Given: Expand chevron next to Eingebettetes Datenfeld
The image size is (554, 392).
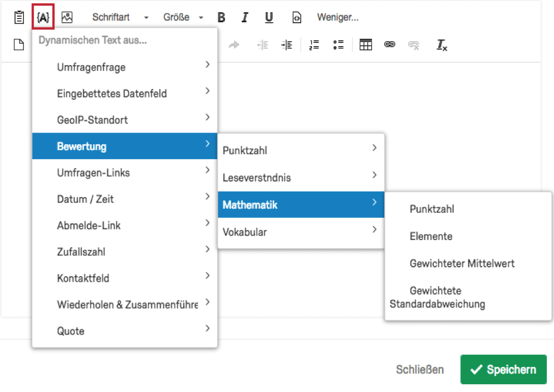Looking at the screenshot, I should [207, 91].
